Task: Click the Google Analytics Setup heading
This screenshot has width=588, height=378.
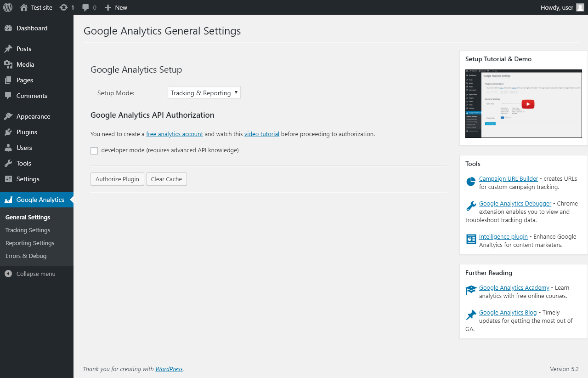Action: (x=136, y=69)
